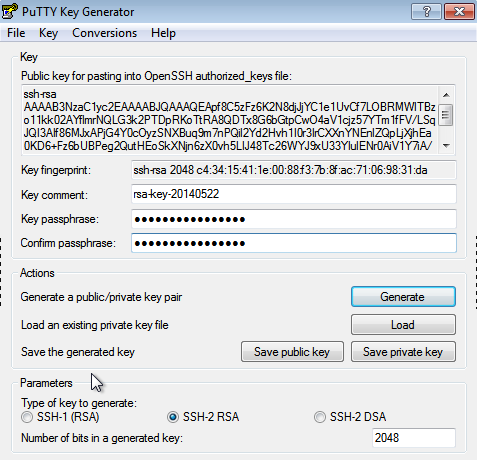Click the PuTTY Key Generator title bar icon
This screenshot has height=460, width=477.
pyautogui.click(x=9, y=11)
